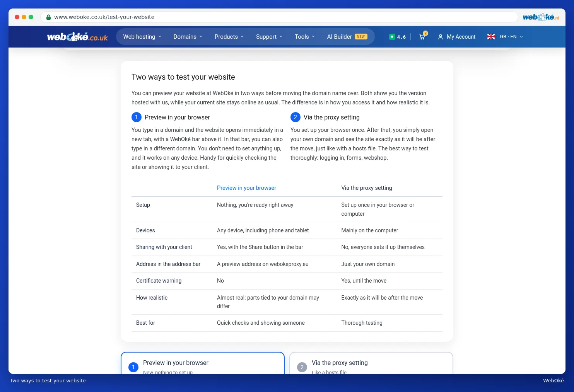The image size is (574, 392).
Task: Click 'Via the proxy setting' column header
Action: pos(367,188)
